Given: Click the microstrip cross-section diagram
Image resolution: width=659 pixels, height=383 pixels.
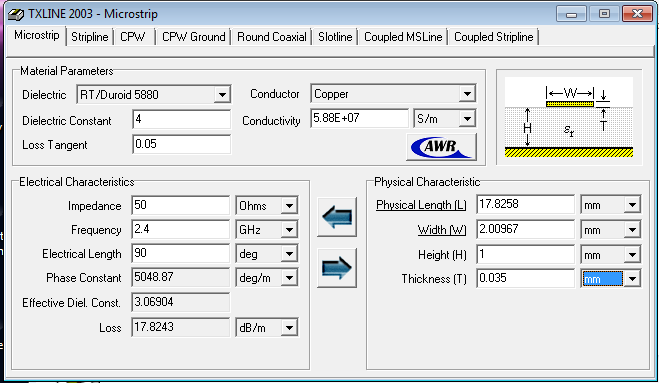Looking at the screenshot, I should coord(569,117).
